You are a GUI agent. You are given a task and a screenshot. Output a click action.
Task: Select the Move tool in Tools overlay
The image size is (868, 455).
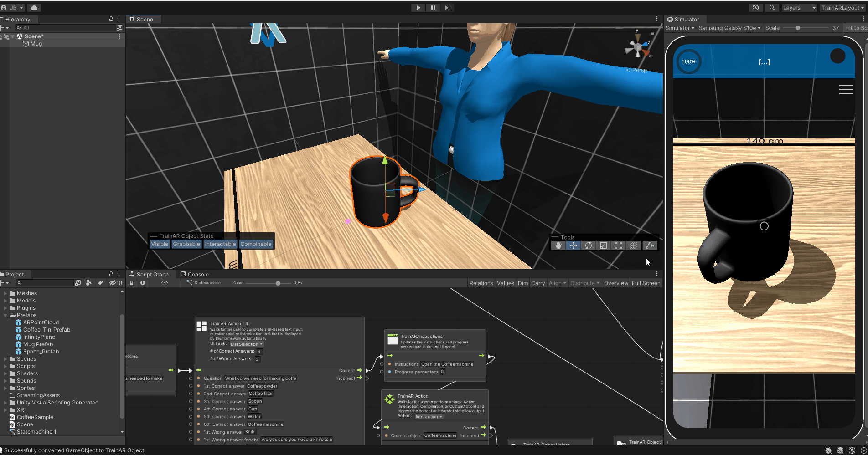(573, 245)
